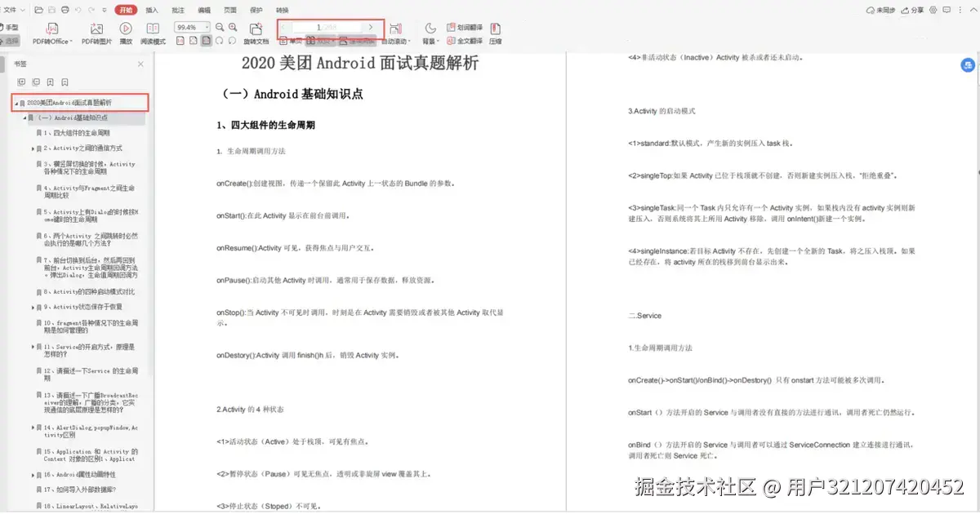Start slideshow with the 播放 icon
Image resolution: width=980 pixels, height=514 pixels.
click(x=126, y=29)
